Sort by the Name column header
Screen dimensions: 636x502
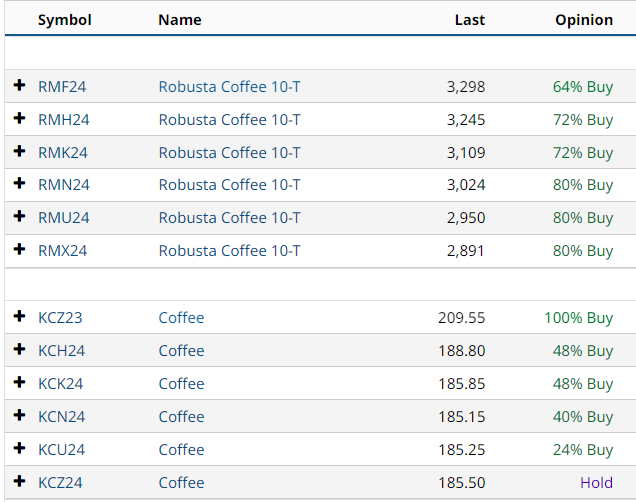click(x=179, y=20)
